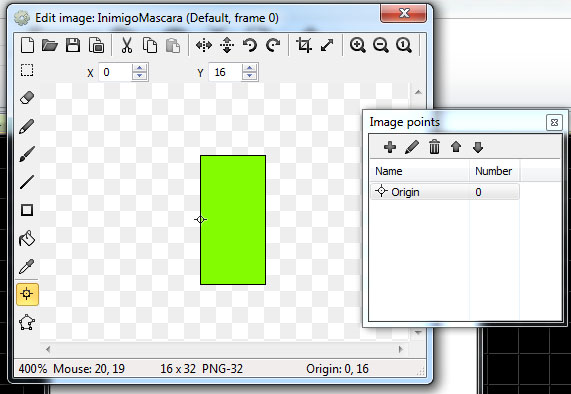The image size is (571, 394).
Task: Select the Paint bucket fill tool
Action: pyautogui.click(x=27, y=239)
